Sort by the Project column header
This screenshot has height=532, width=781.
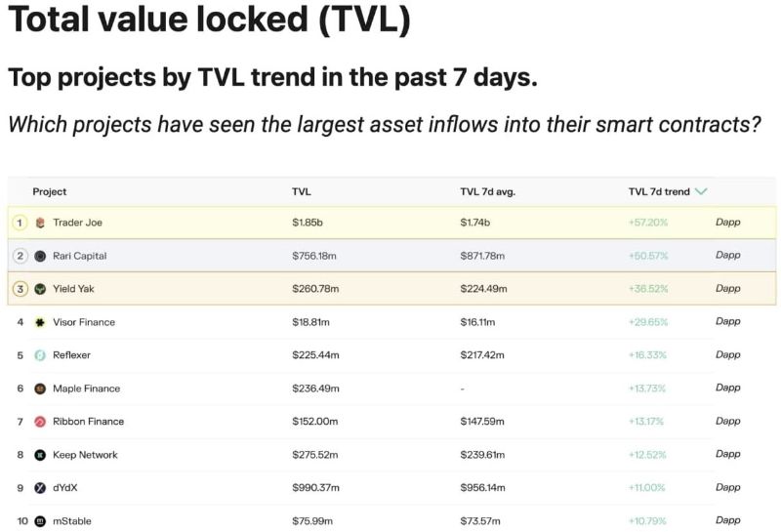pos(50,192)
